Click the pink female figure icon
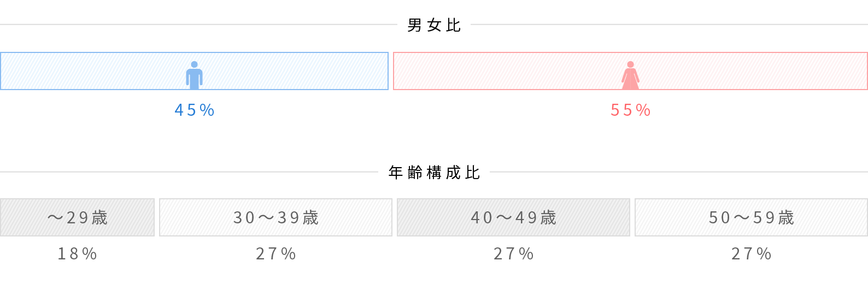The height and width of the screenshot is (308, 868). click(630, 75)
